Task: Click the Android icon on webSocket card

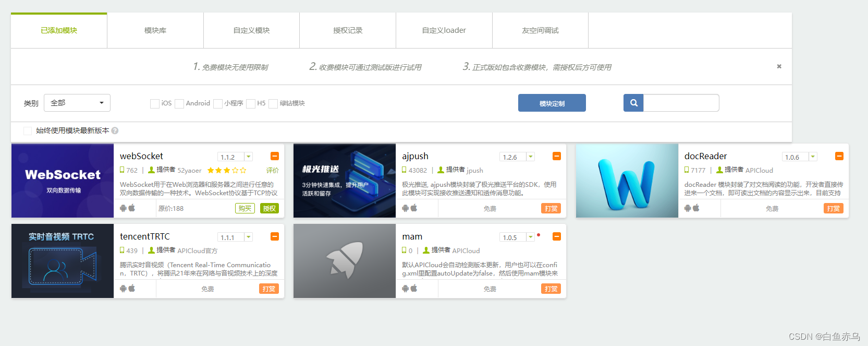Action: tap(123, 208)
